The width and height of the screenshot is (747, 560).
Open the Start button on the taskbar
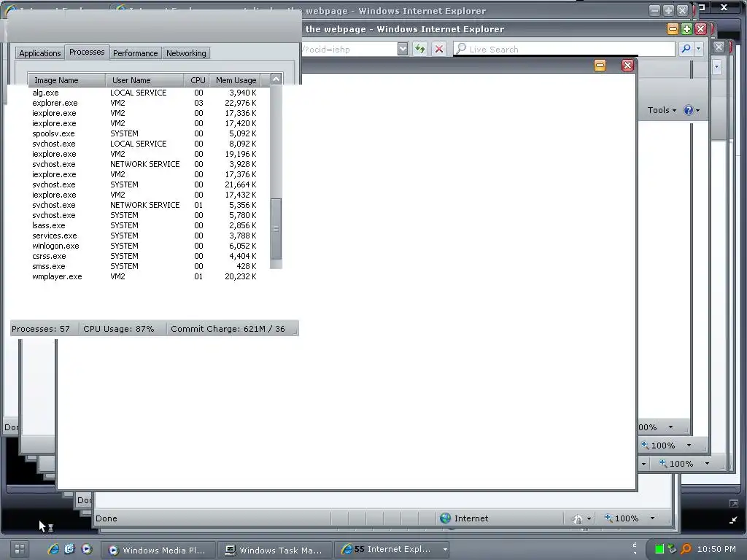(20, 548)
